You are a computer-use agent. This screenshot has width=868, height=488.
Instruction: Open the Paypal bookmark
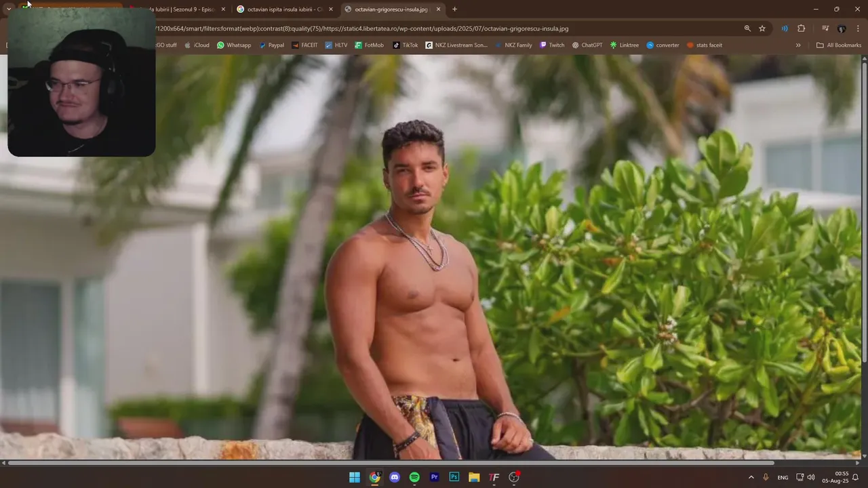click(x=271, y=45)
